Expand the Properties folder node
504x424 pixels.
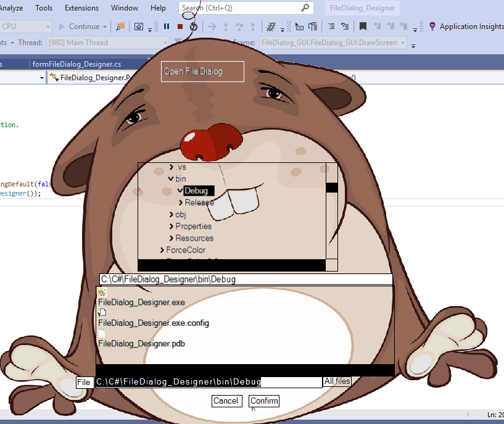pyautogui.click(x=171, y=227)
